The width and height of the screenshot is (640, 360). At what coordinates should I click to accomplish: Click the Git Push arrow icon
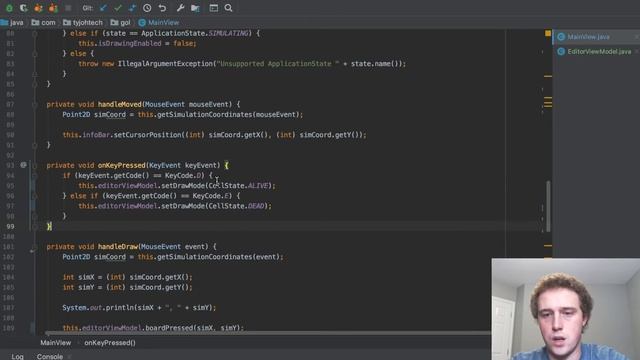(132, 8)
